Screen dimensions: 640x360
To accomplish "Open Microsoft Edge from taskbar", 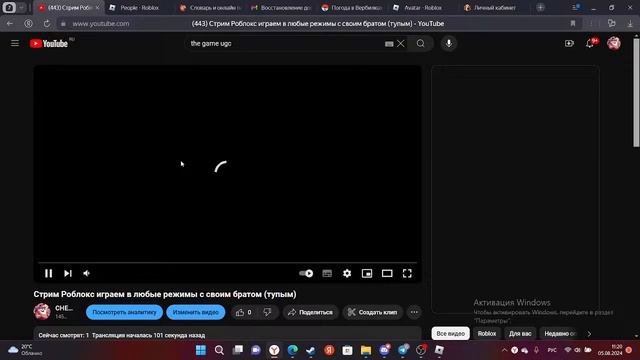I will pyautogui.click(x=293, y=350).
